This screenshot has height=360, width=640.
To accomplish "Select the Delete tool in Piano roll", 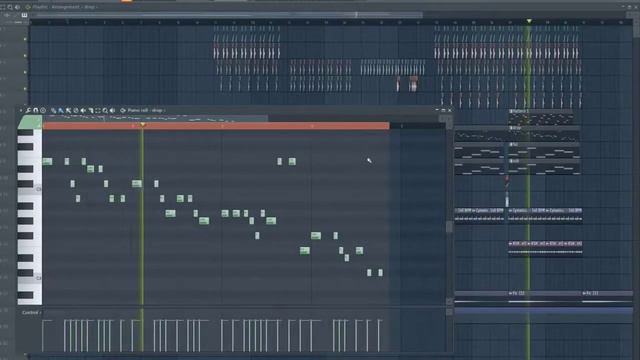I will (76, 110).
